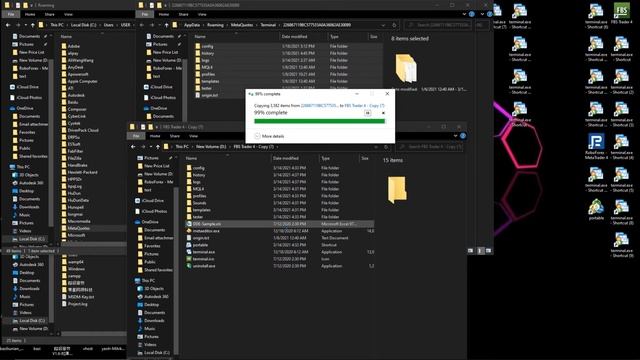Image resolution: width=640 pixels, height=360 pixels.
Task: Select terminal.exe - Shortcut (5) desktop icon
Action: tap(622, 179)
